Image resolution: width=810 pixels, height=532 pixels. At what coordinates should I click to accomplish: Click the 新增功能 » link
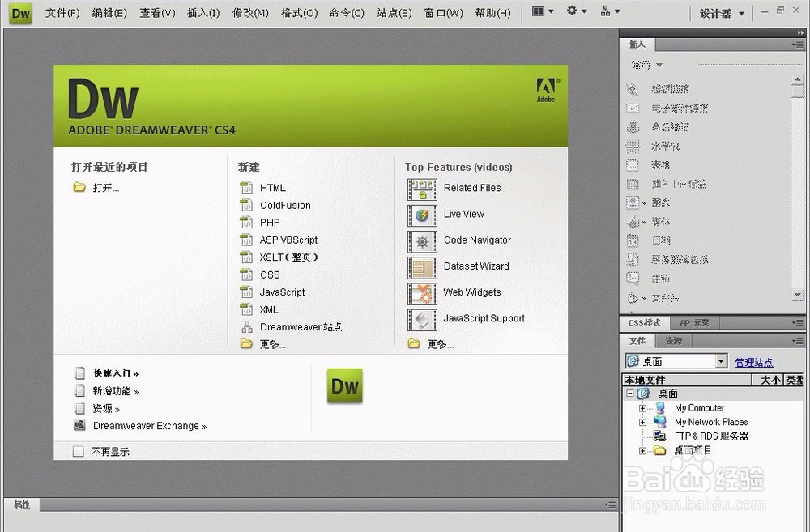[116, 391]
